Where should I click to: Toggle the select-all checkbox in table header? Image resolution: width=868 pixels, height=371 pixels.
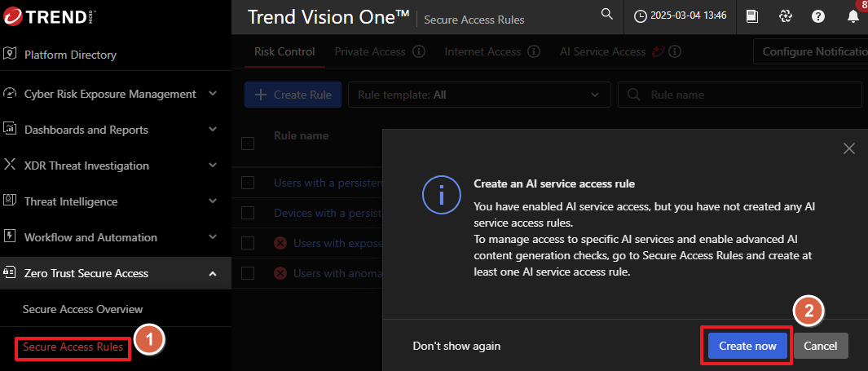coord(249,144)
